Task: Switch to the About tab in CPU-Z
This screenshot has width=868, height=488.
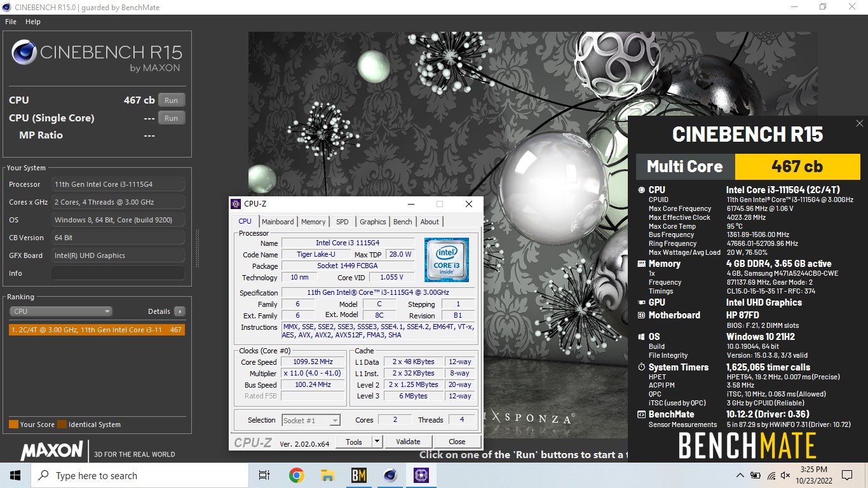Action: pos(430,222)
